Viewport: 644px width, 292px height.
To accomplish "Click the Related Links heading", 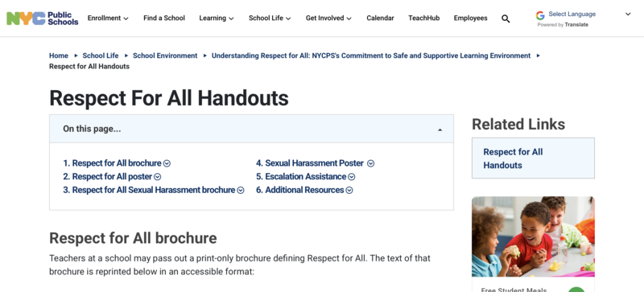I will 518,125.
